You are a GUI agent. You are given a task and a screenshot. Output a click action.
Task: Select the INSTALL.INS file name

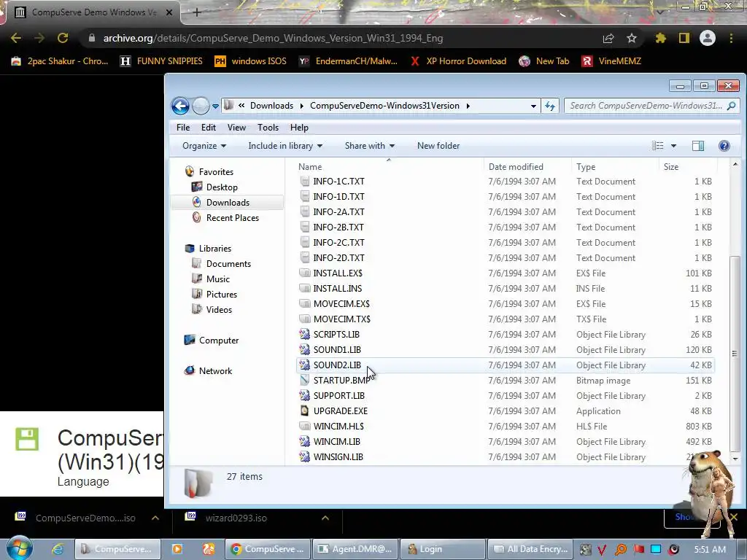click(337, 289)
